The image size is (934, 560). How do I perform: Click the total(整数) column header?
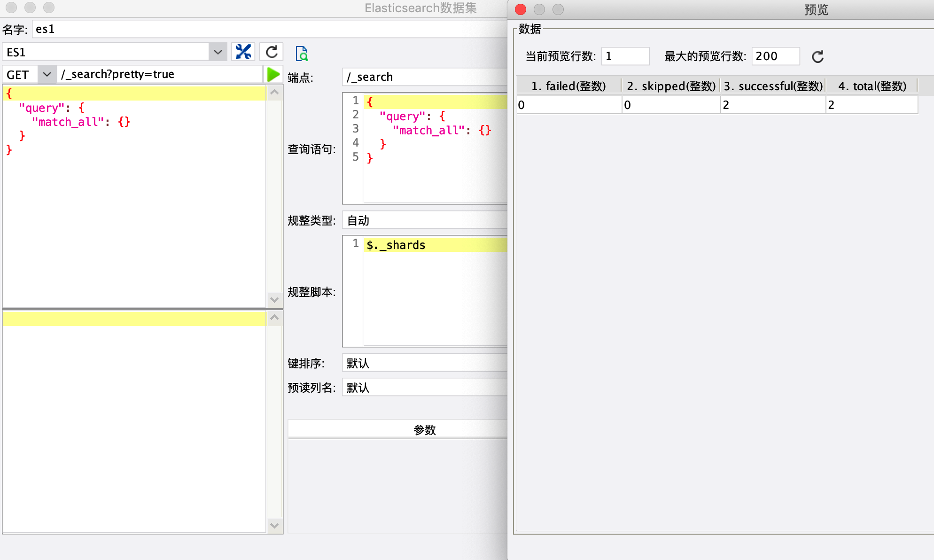click(x=872, y=86)
